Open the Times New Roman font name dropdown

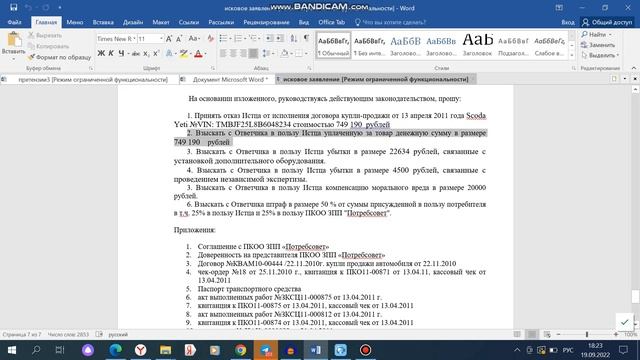pyautogui.click(x=134, y=39)
